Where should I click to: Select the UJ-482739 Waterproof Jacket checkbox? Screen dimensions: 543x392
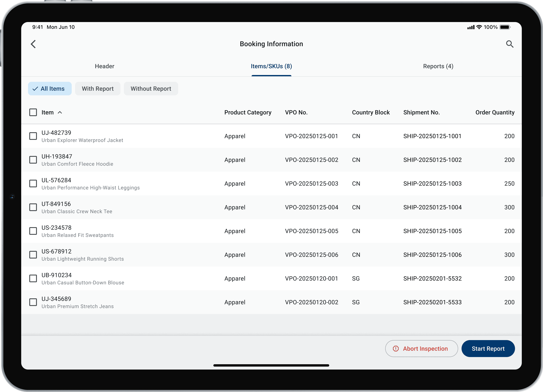coord(33,136)
